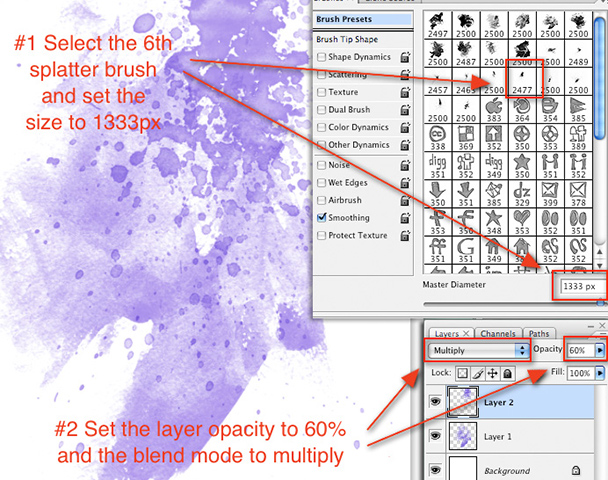Lock layer position with move icon

[492, 373]
